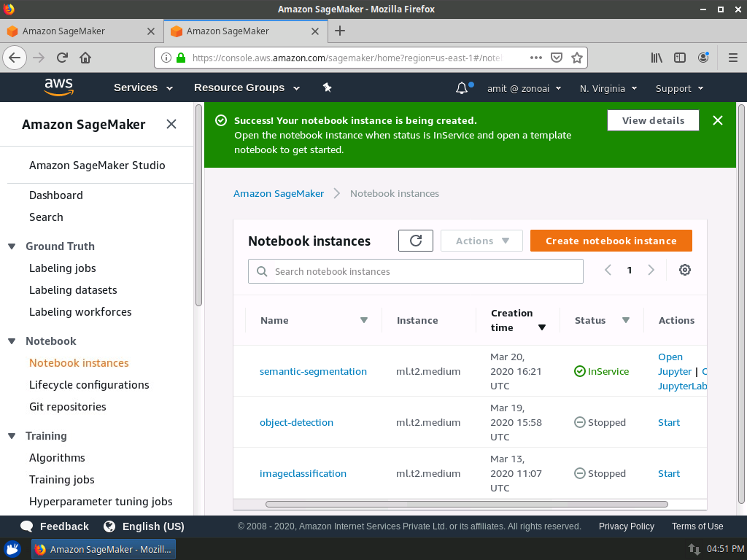The width and height of the screenshot is (747, 560).
Task: Open the N. Virginia region selector
Action: (x=608, y=88)
